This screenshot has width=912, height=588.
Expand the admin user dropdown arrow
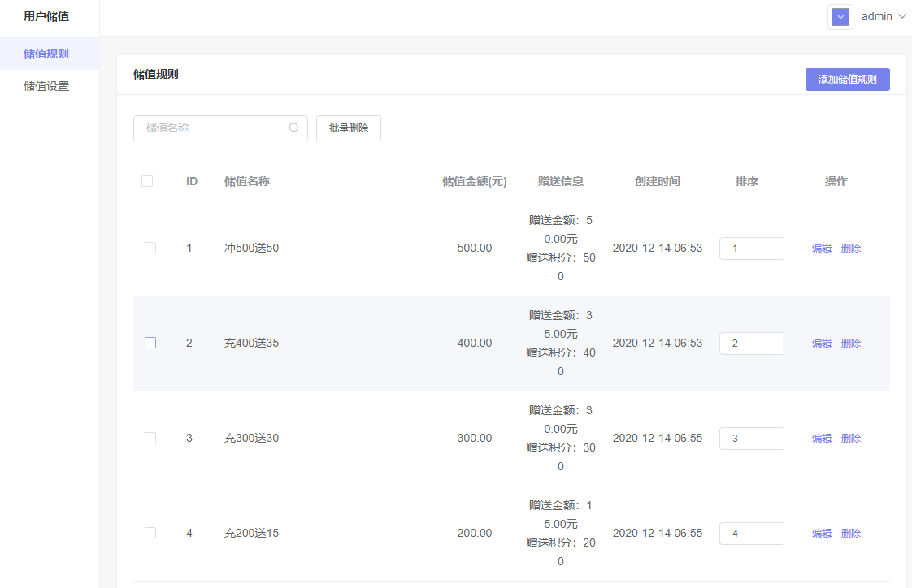pos(902,16)
